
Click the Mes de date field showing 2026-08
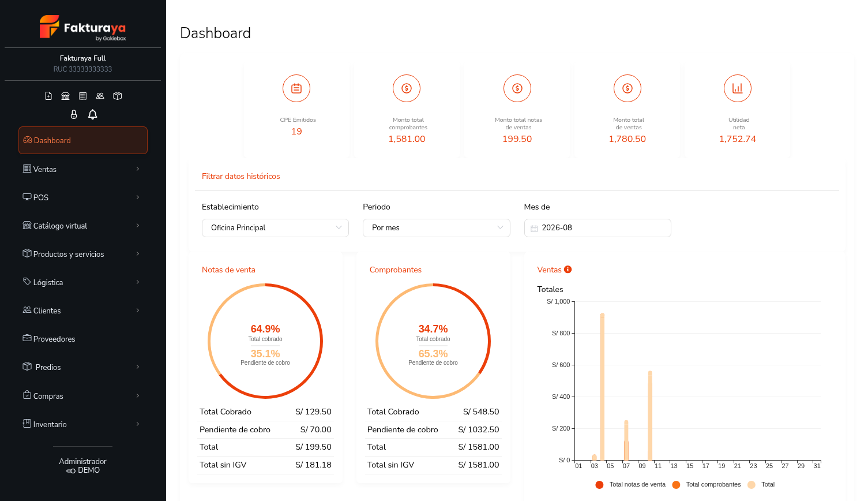(598, 228)
